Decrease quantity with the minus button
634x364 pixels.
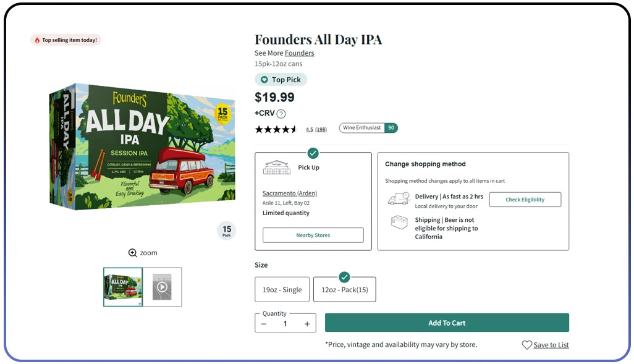tap(264, 324)
